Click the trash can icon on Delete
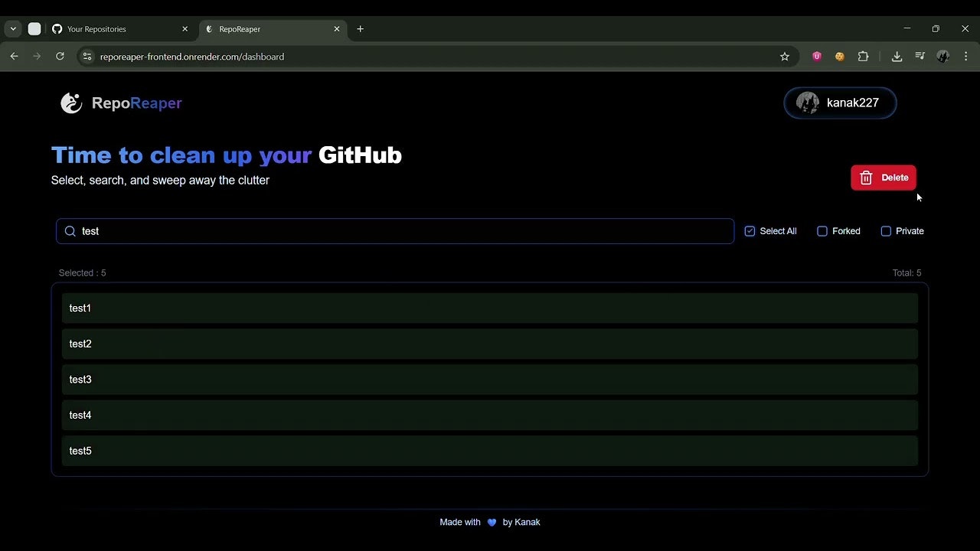This screenshot has height=551, width=980. point(866,178)
